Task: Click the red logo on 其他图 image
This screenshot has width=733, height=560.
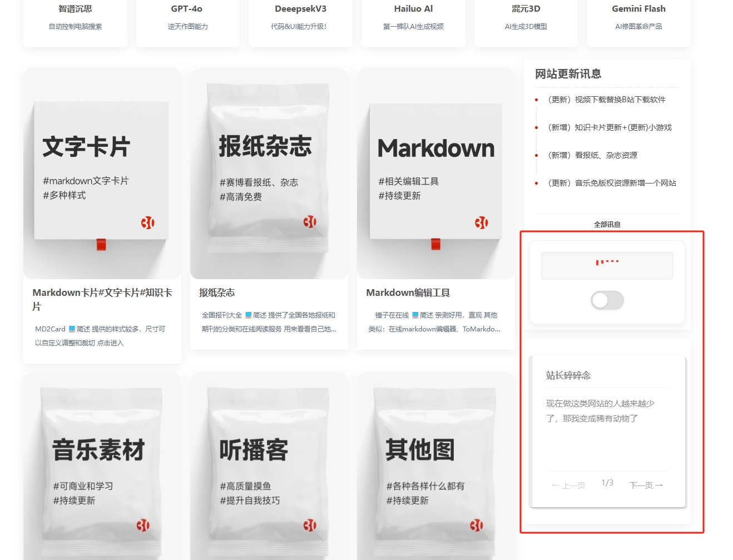Action: [x=477, y=526]
